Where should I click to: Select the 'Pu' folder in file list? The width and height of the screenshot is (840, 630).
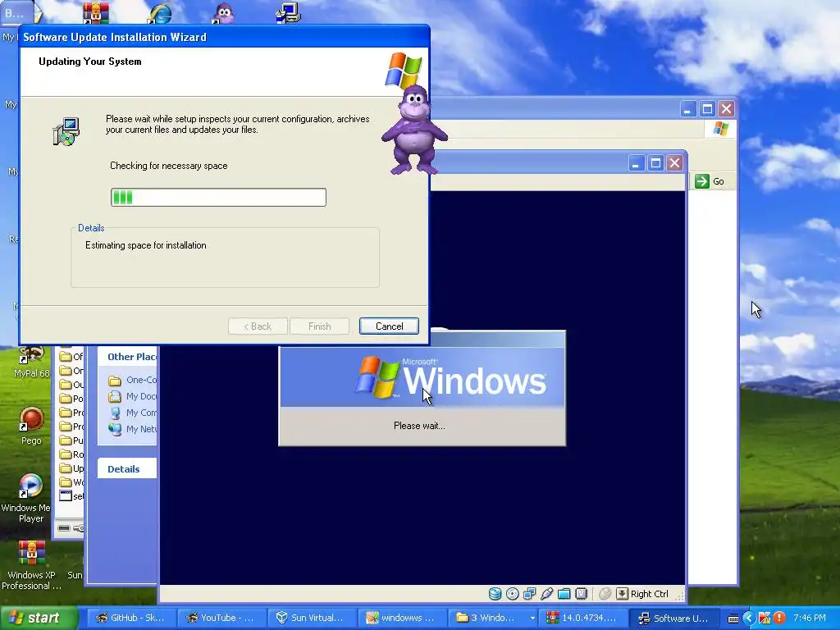[x=71, y=441]
